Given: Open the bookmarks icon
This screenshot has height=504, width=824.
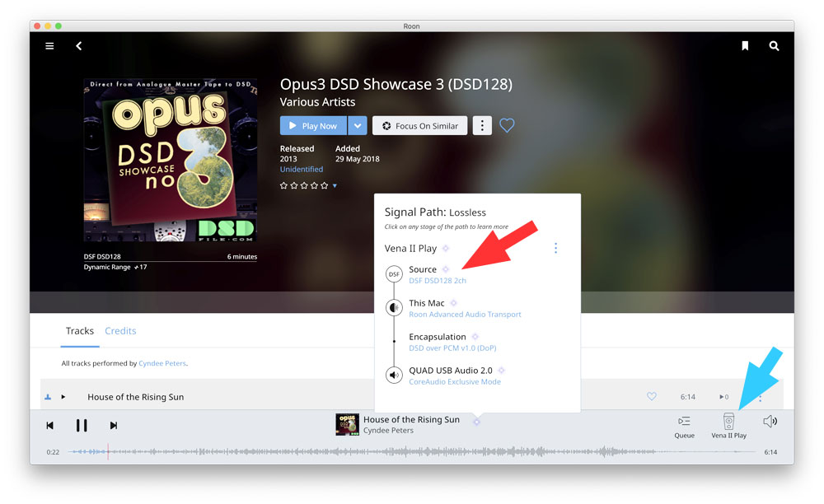Looking at the screenshot, I should [745, 46].
